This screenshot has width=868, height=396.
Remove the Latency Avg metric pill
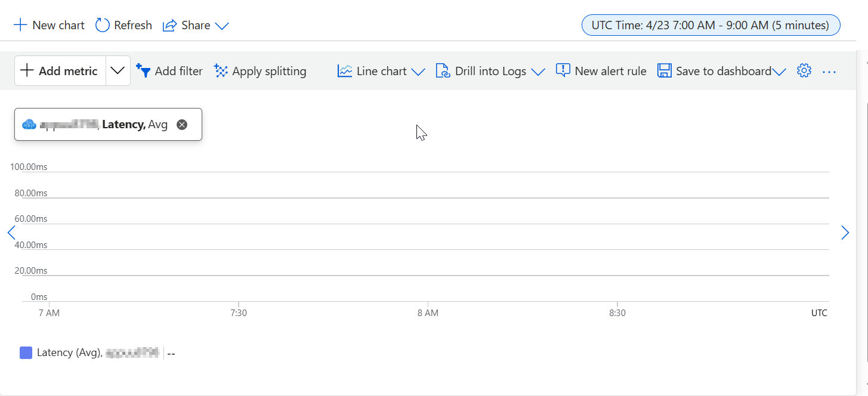coord(183,125)
